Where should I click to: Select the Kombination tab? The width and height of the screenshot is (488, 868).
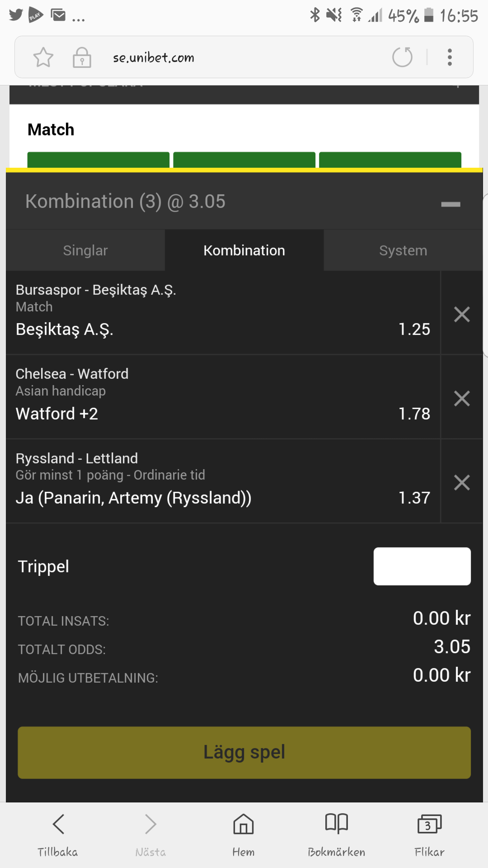pyautogui.click(x=244, y=250)
